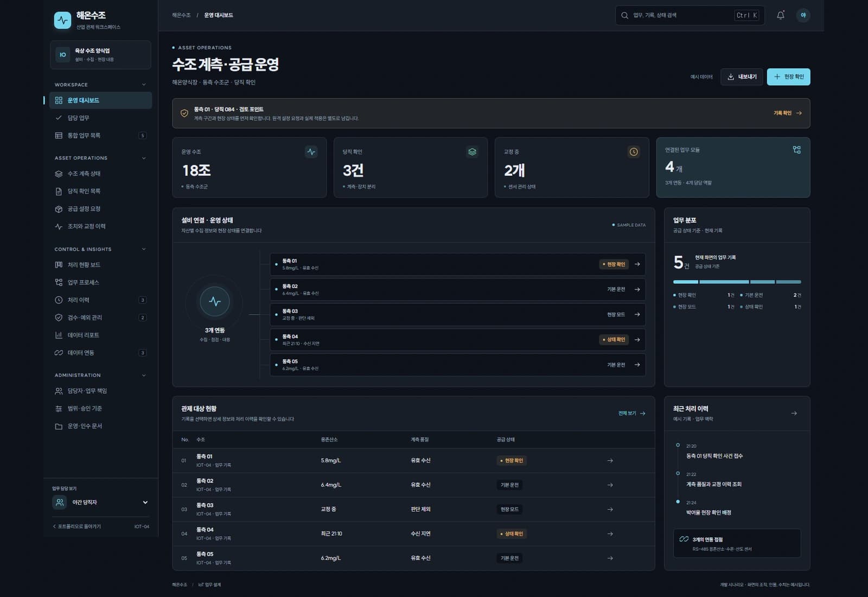Click the central pulse hub icon above 3개 연동
This screenshot has height=597, width=868.
click(x=215, y=301)
